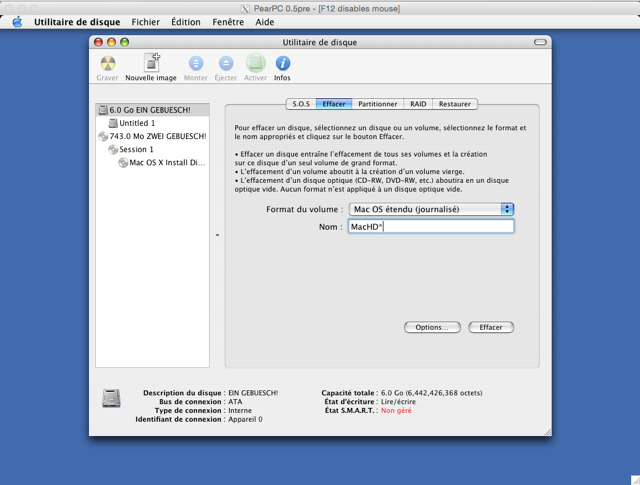Open the Édition menu
Viewport: 640px width, 485px height.
click(186, 22)
